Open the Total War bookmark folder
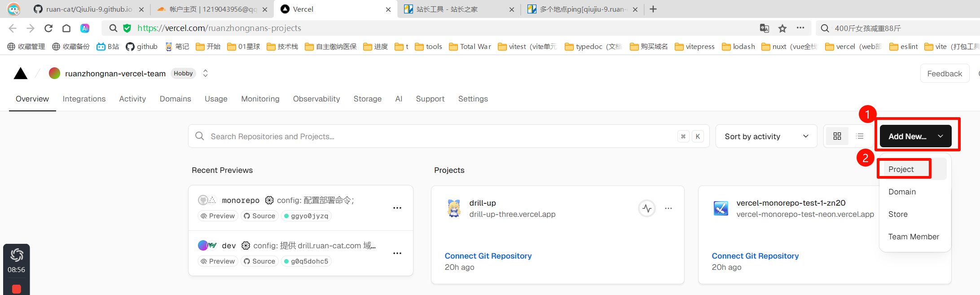980x295 pixels. coord(470,47)
